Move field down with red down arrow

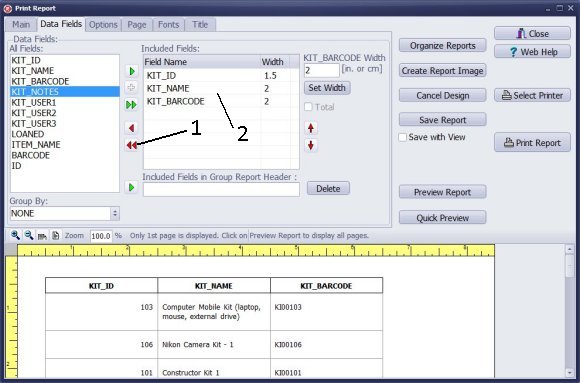pos(311,145)
